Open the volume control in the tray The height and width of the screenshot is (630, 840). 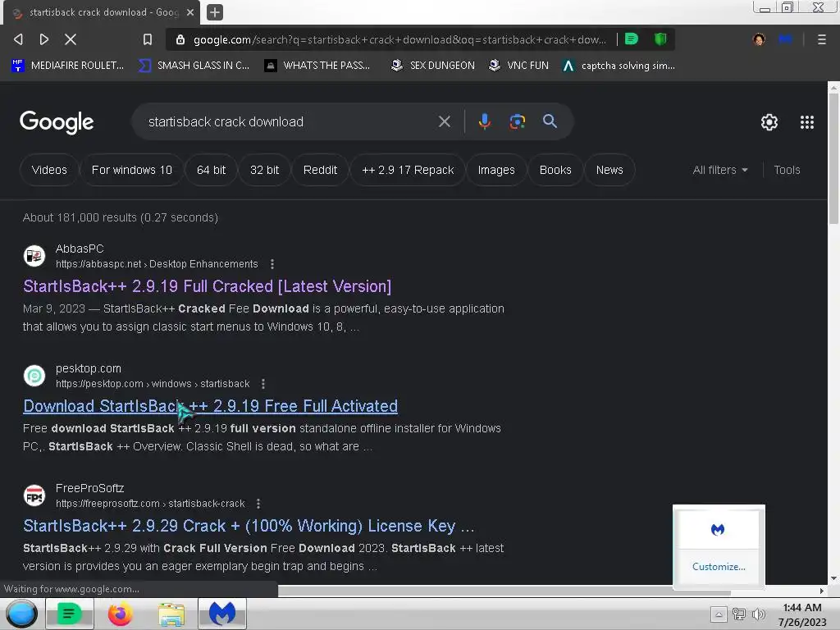tap(759, 614)
